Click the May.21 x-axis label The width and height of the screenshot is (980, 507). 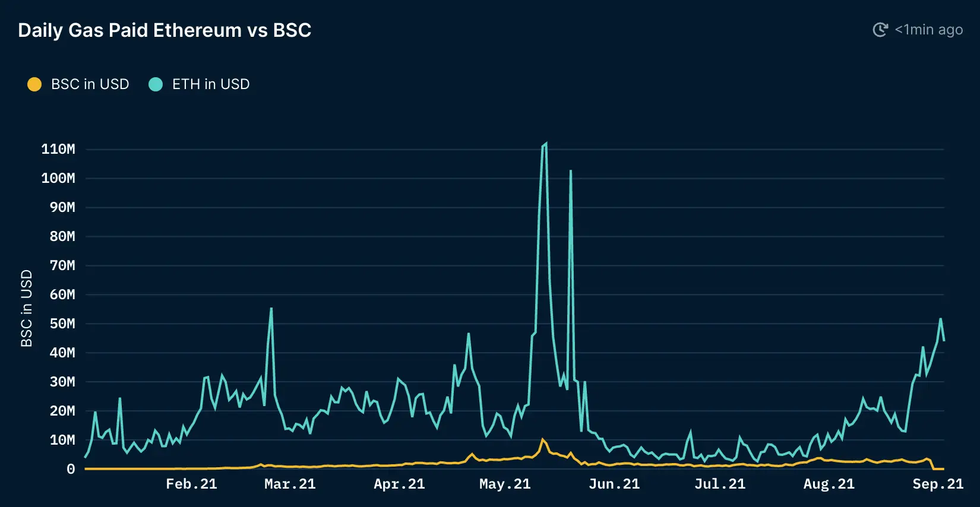point(505,484)
